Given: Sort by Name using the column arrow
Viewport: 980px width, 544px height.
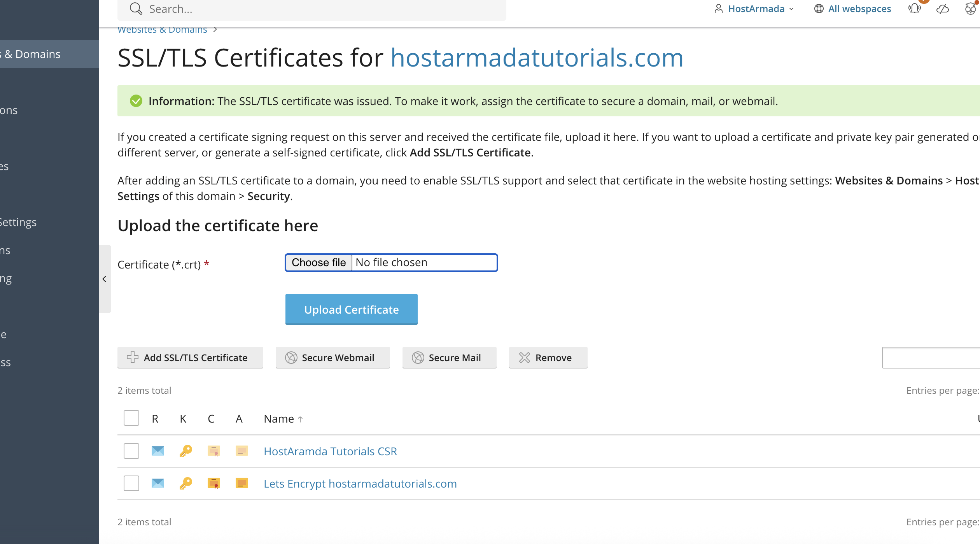Looking at the screenshot, I should 300,419.
